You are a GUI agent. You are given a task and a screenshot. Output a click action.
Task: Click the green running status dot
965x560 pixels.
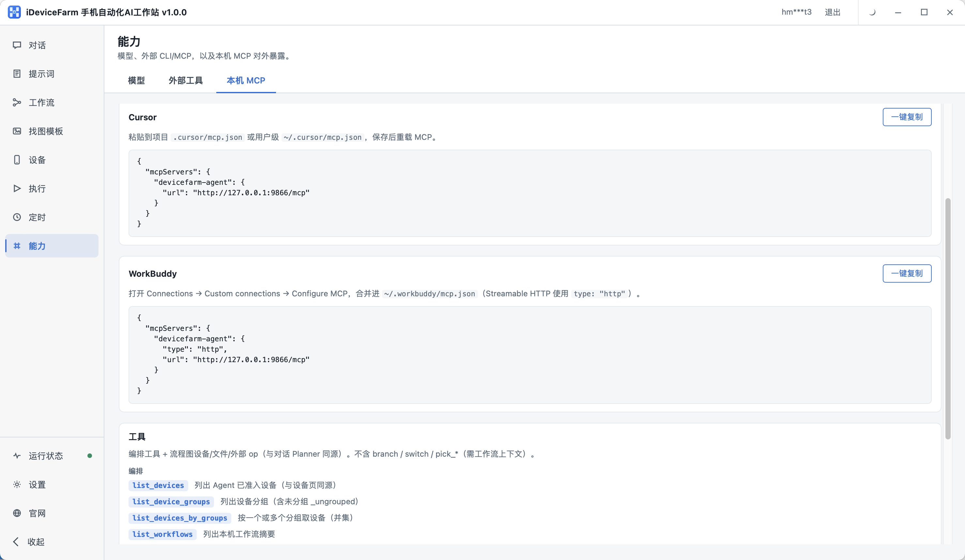coord(90,456)
